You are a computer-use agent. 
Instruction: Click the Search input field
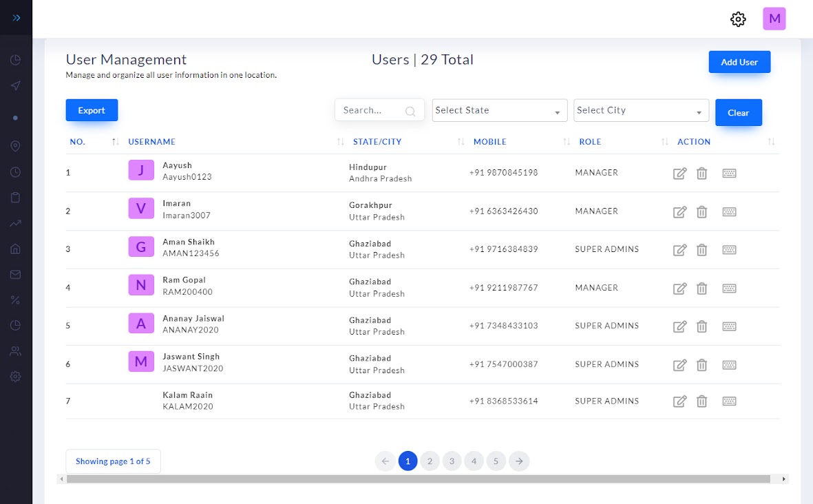coord(372,110)
